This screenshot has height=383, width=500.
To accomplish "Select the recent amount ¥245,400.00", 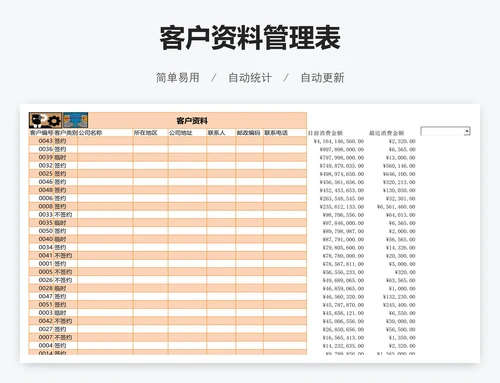I will click(399, 305).
